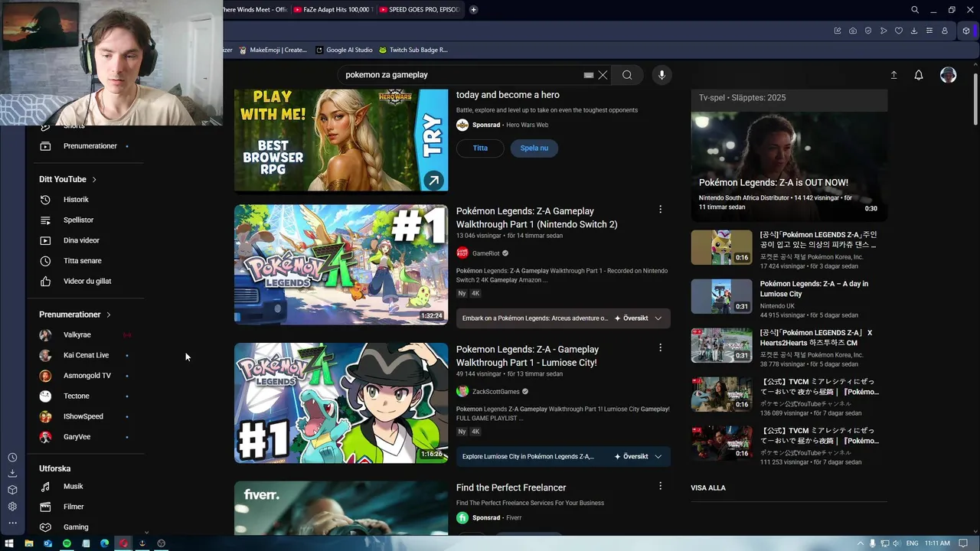Expand the Ditt YouTube section chevron
The width and height of the screenshot is (980, 551).
click(x=94, y=179)
